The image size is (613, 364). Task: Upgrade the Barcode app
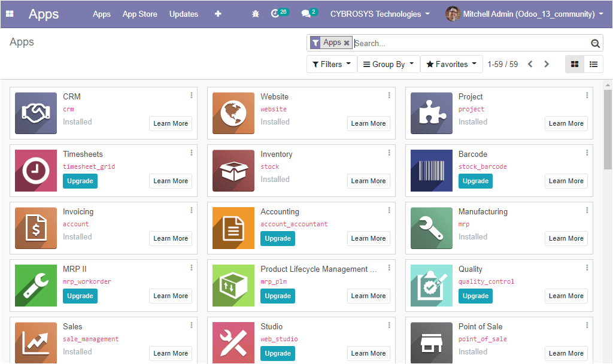point(475,181)
